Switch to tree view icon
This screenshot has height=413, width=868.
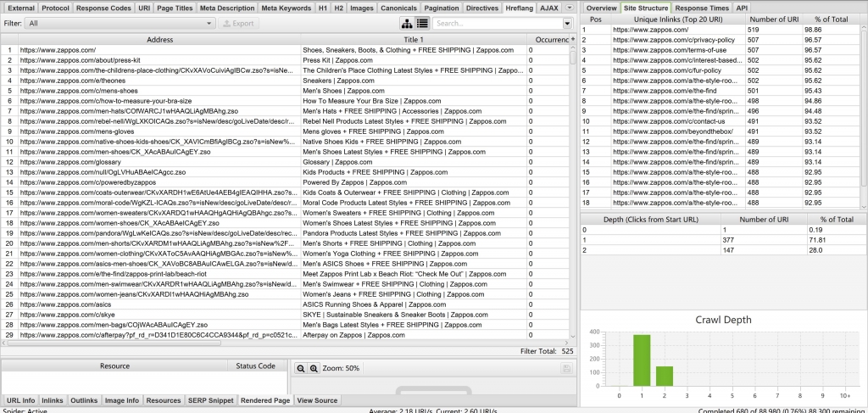[407, 23]
